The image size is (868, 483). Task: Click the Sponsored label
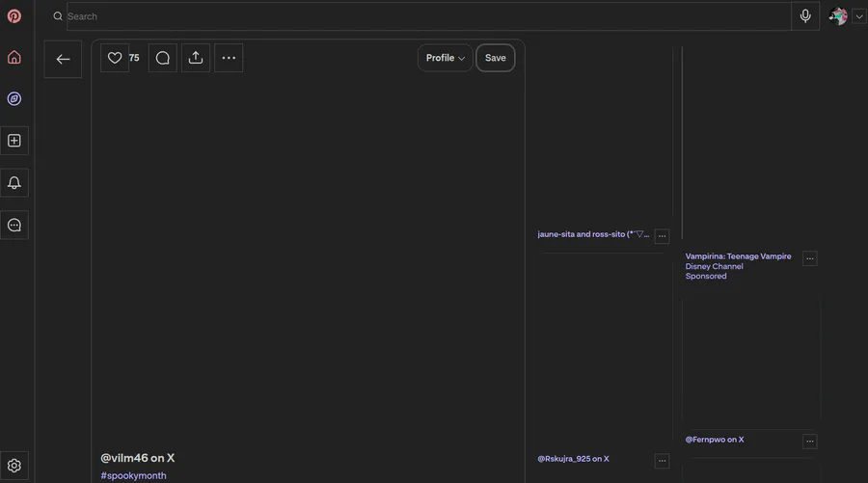[706, 276]
